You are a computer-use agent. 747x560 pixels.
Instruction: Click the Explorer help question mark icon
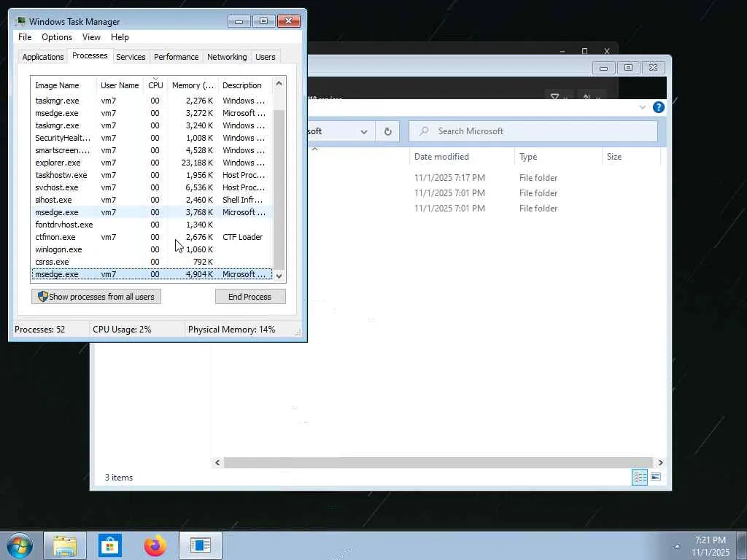pyautogui.click(x=659, y=107)
